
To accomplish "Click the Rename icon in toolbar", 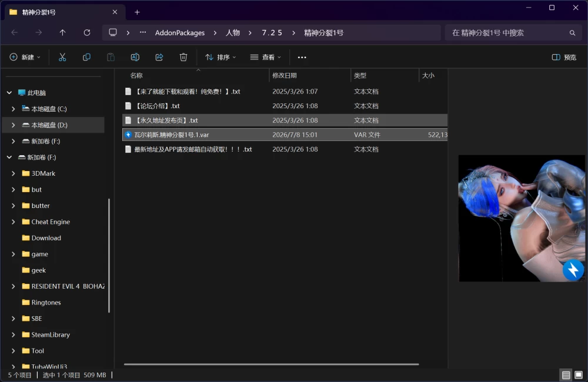I will coord(135,57).
